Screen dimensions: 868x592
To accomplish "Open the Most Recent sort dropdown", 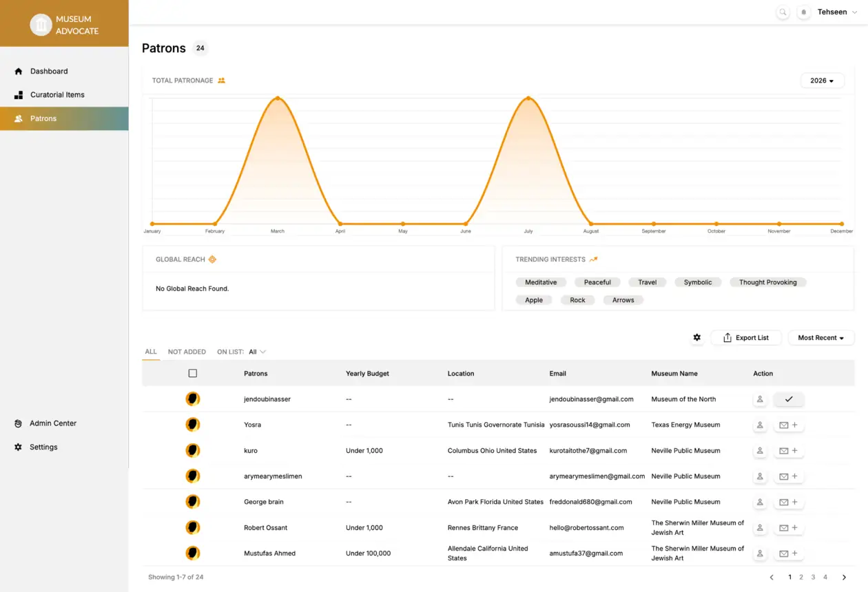I will 821,338.
